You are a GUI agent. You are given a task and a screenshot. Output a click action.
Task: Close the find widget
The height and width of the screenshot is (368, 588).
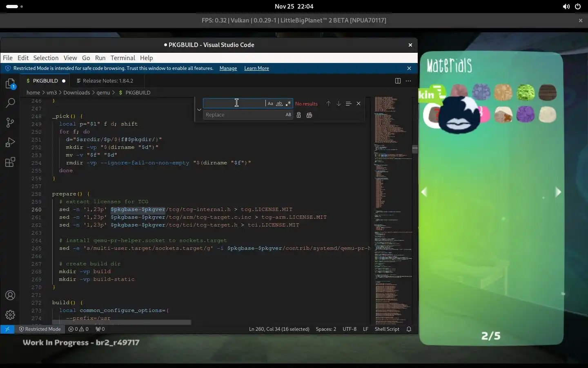(359, 103)
